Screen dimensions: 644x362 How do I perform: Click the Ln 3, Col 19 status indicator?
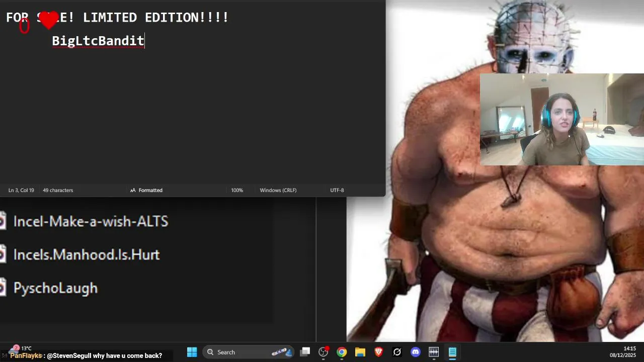(21, 190)
